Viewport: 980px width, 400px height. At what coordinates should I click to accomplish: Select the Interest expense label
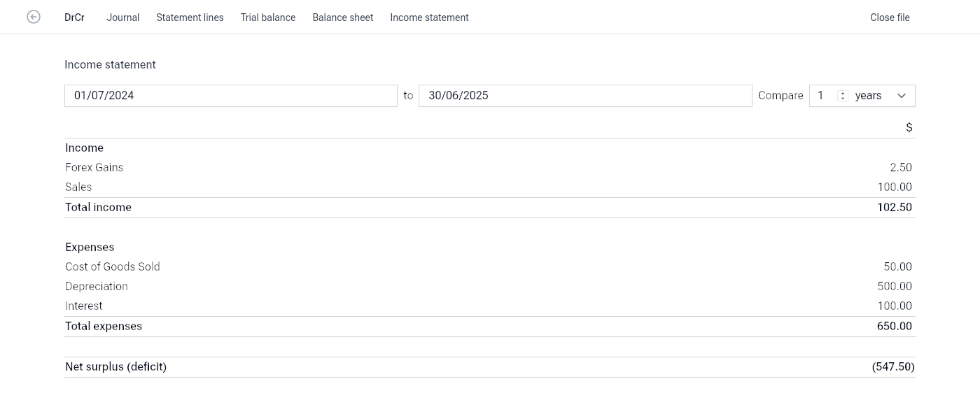(84, 306)
